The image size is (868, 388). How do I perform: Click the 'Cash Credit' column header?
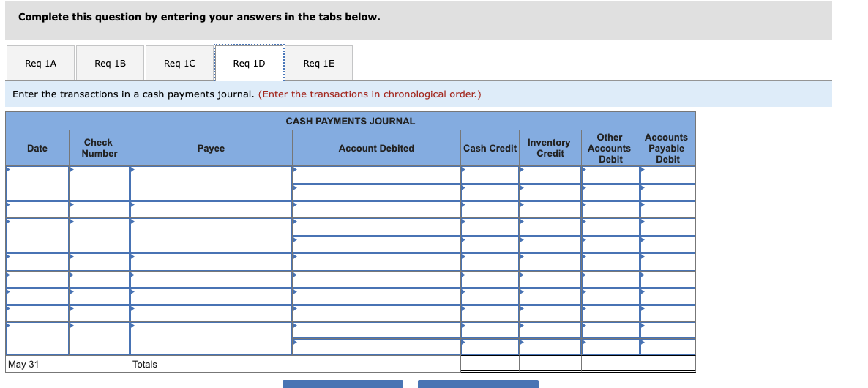(x=490, y=148)
